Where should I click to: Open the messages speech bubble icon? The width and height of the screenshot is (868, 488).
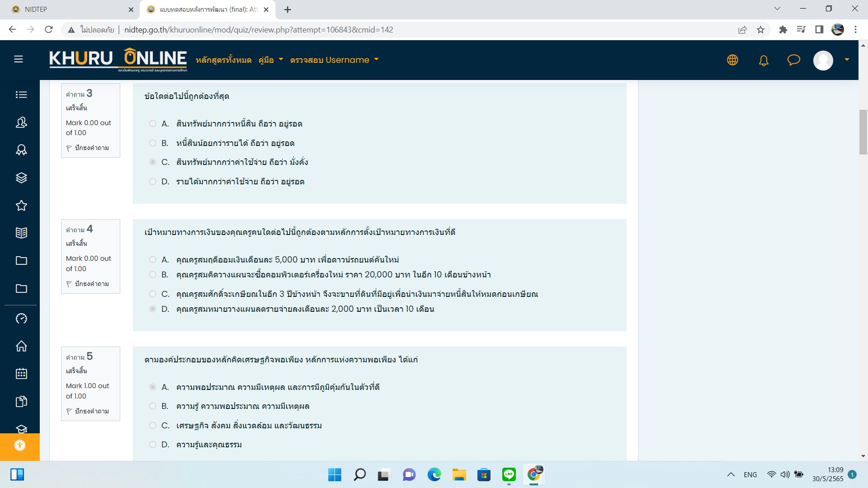793,60
